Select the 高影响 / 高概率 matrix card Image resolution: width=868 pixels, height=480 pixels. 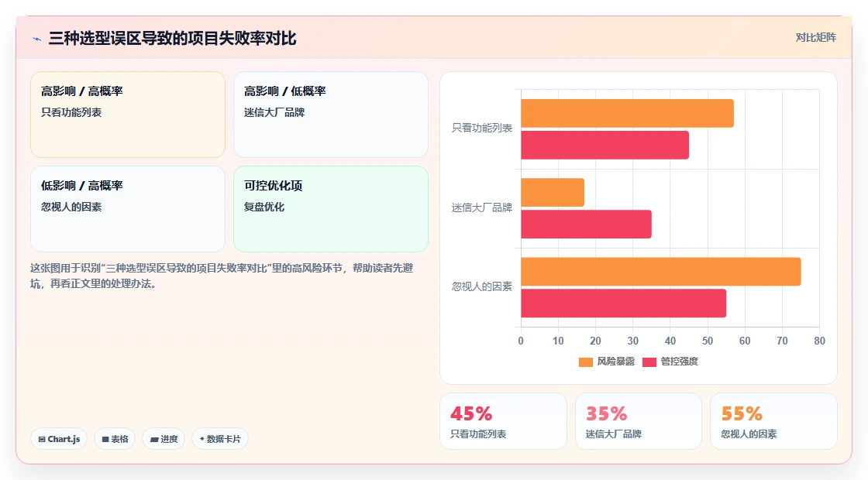click(128, 115)
